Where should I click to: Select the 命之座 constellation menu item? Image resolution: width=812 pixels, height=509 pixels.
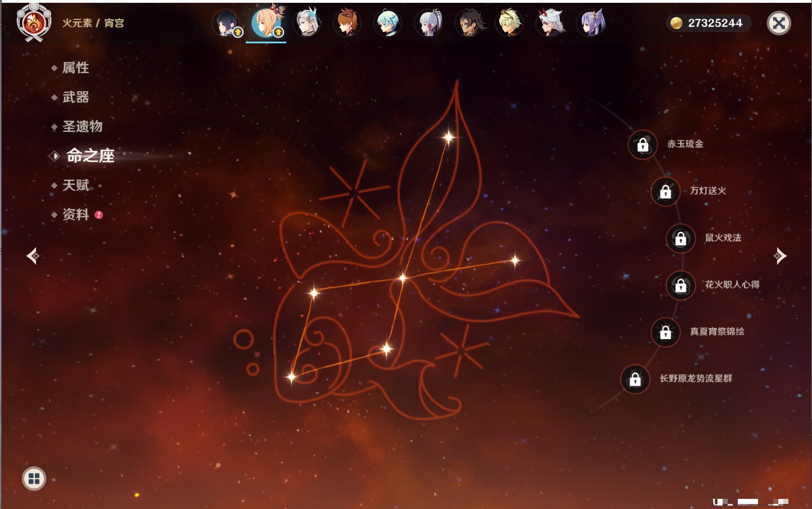pos(91,156)
